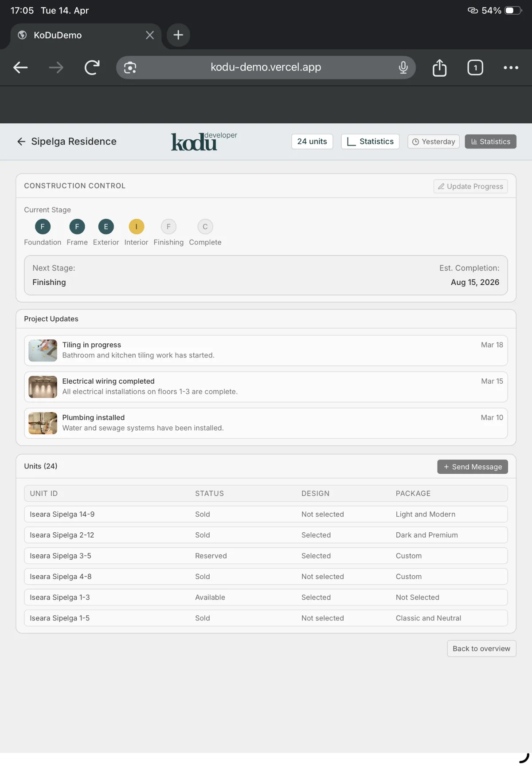The width and height of the screenshot is (532, 766).
Task: Click the Yesterday clock button
Action: (x=434, y=141)
